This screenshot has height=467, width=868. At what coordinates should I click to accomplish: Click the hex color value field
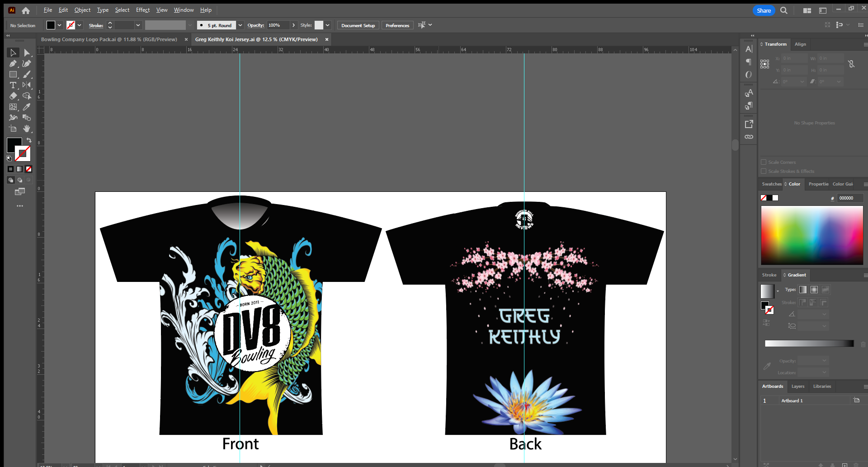[850, 198]
